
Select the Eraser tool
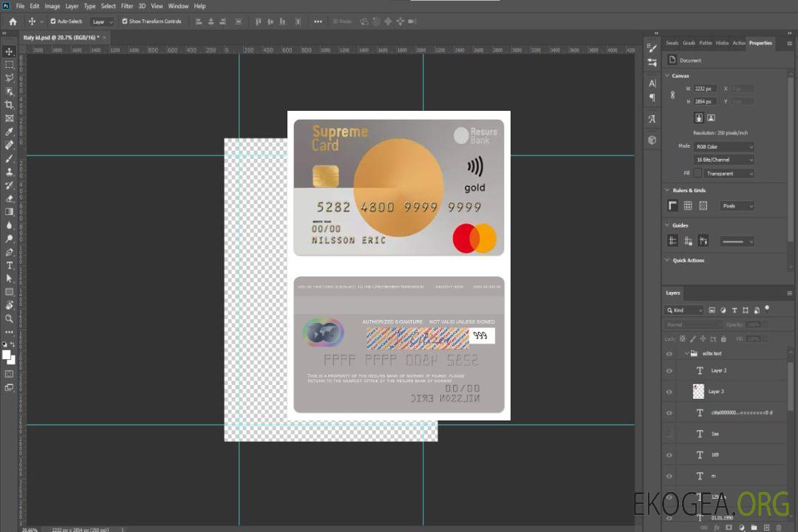tap(9, 199)
